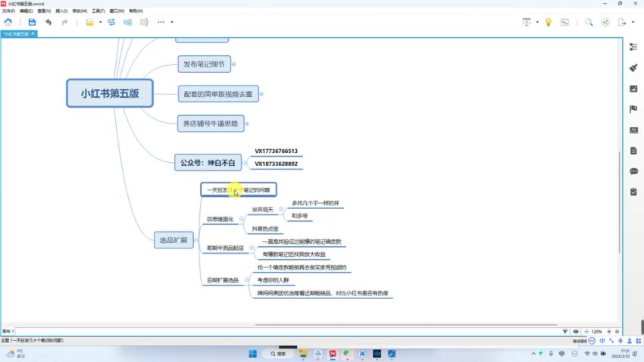Select the central topic 小红书第五版
The width and height of the screenshot is (644, 362).
(110, 93)
